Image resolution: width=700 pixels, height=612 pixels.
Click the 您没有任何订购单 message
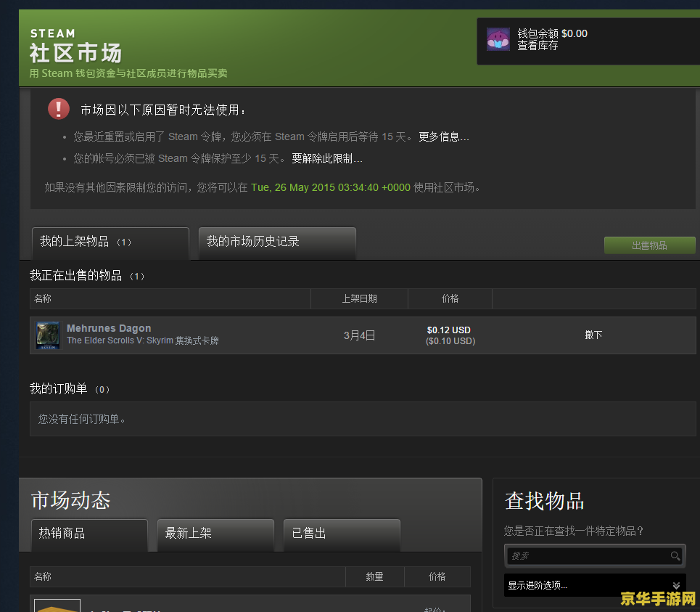click(82, 419)
